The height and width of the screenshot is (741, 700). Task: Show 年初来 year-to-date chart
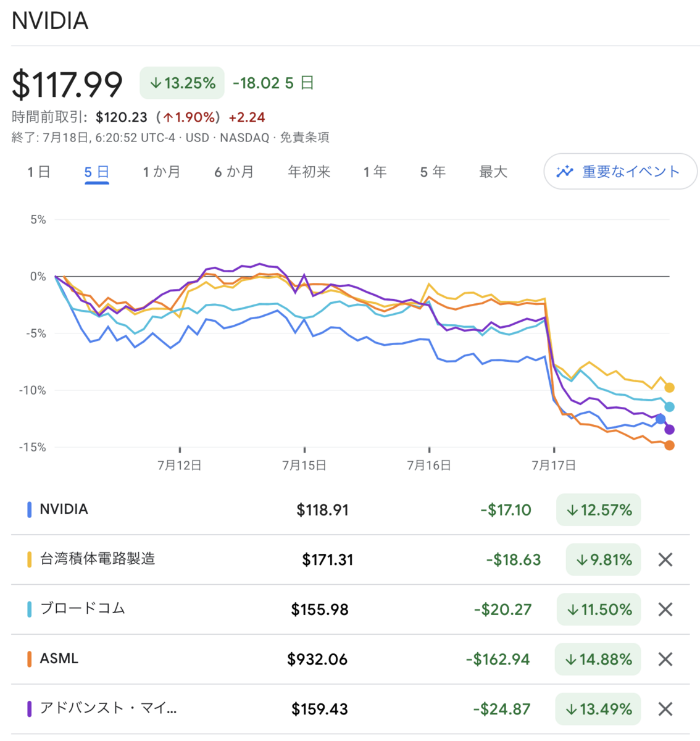[x=309, y=172]
